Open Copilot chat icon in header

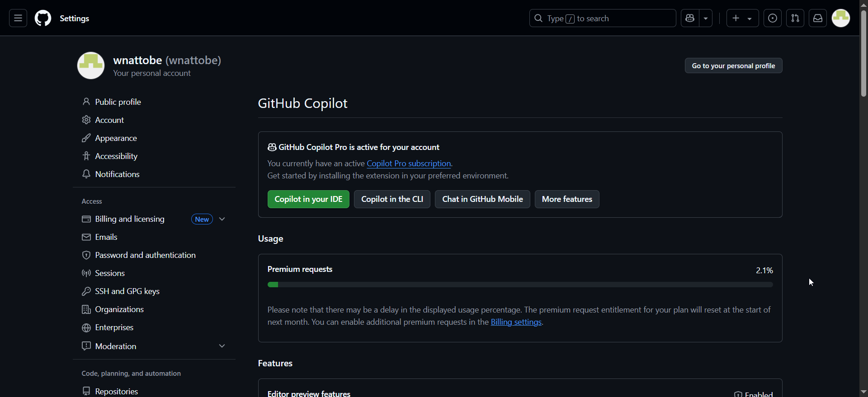pyautogui.click(x=690, y=19)
